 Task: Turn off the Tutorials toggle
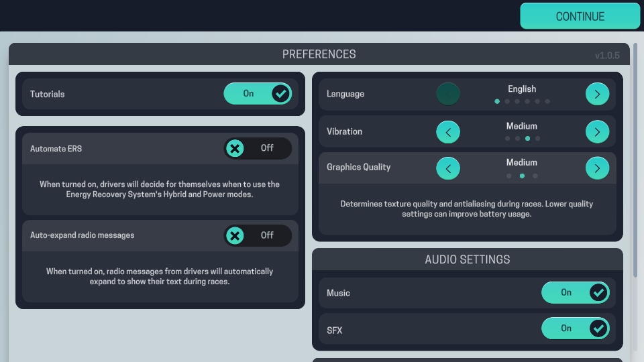tap(258, 94)
